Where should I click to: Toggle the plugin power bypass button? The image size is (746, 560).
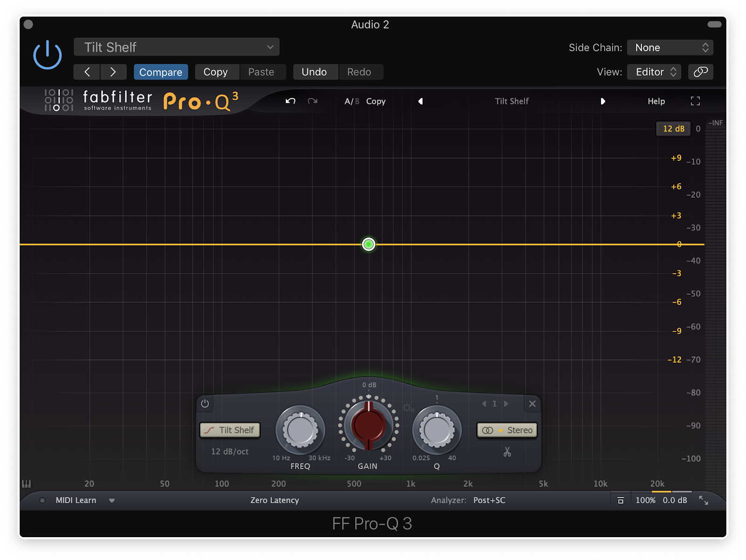tap(47, 55)
